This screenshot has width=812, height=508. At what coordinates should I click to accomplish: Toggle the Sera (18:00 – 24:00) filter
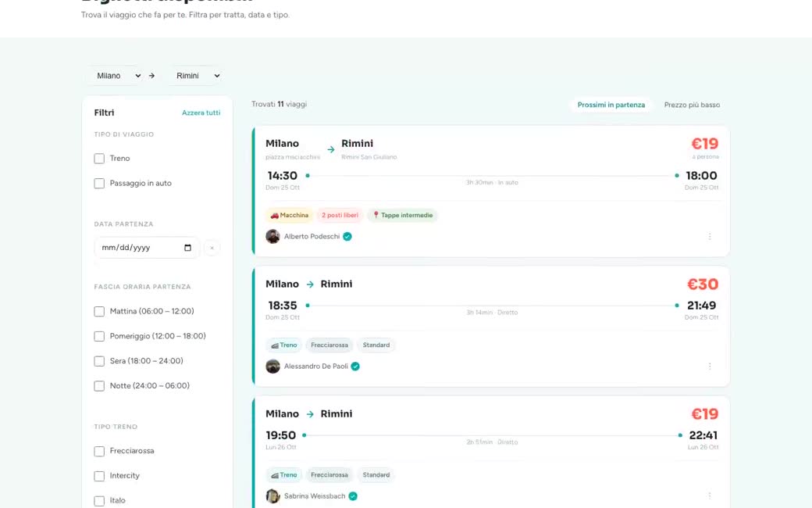click(99, 361)
